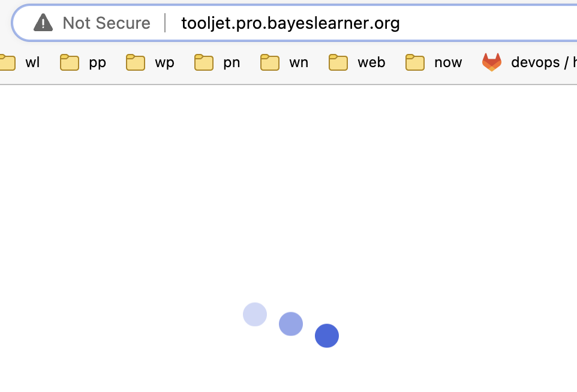Click the darkest blue loading dot

coord(327,336)
